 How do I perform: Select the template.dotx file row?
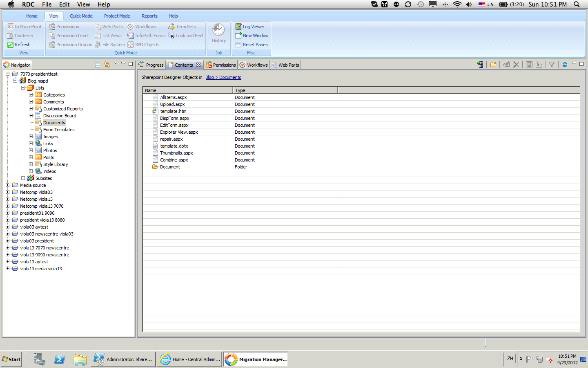pyautogui.click(x=361, y=146)
